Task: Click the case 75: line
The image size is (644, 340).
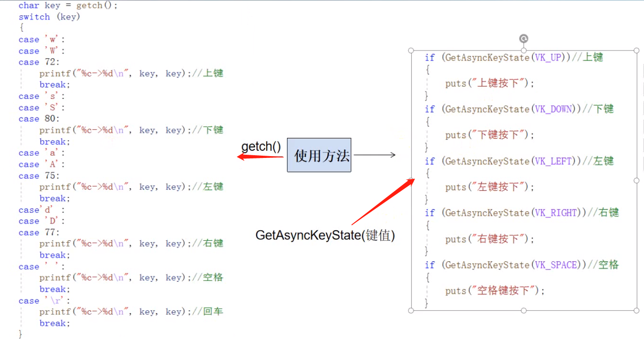Action: [39, 176]
